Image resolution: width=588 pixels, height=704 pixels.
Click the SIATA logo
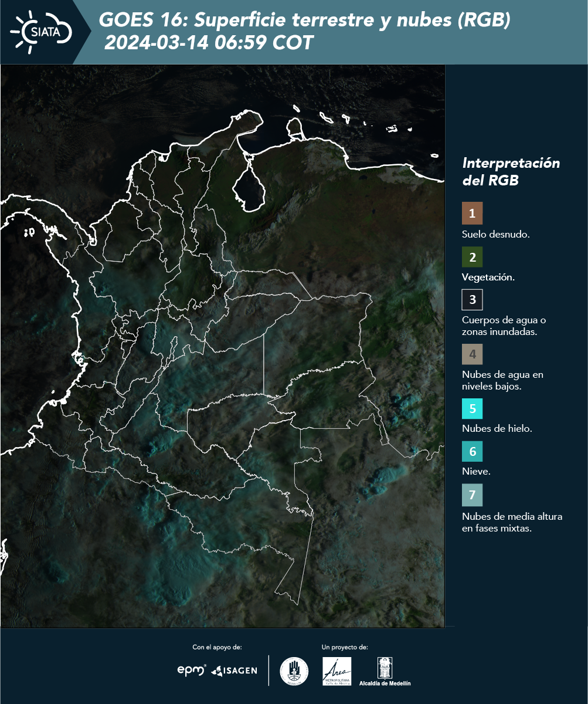[x=41, y=32]
